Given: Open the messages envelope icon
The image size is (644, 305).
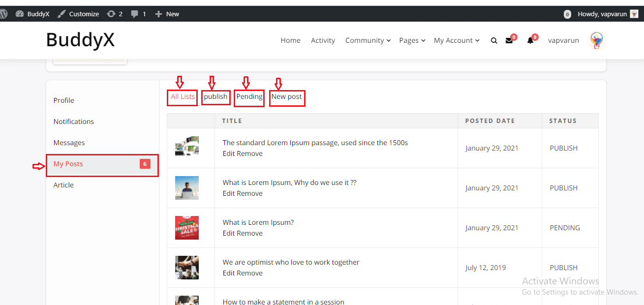Looking at the screenshot, I should (509, 41).
